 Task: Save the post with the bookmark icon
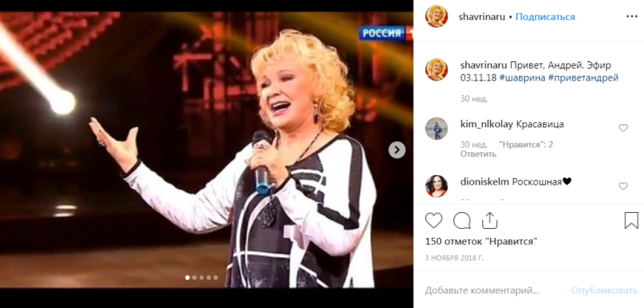631,221
